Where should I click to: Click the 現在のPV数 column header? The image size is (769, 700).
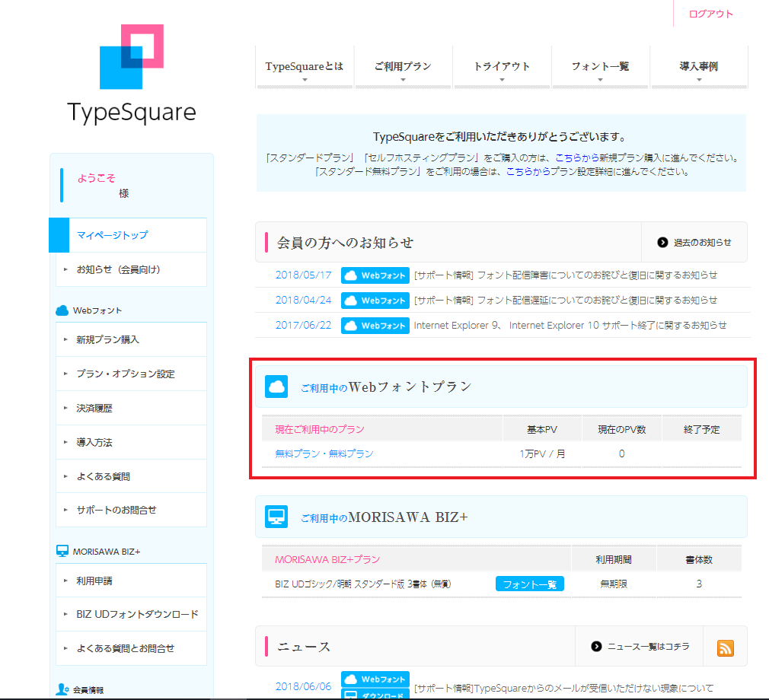pos(621,429)
